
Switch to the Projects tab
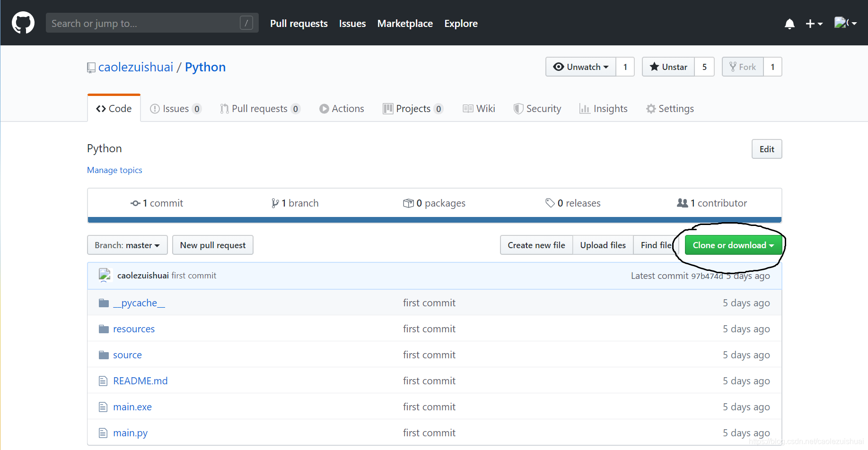tap(413, 109)
